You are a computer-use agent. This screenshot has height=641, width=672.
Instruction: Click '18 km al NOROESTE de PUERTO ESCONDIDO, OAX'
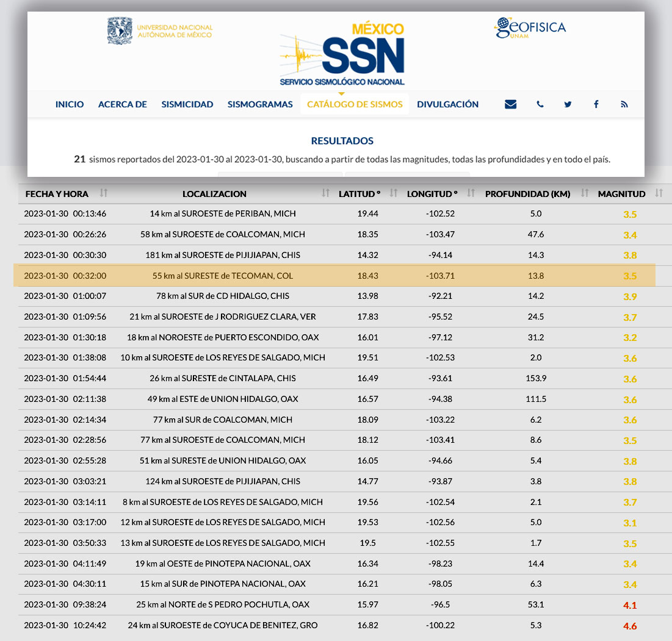pos(222,337)
